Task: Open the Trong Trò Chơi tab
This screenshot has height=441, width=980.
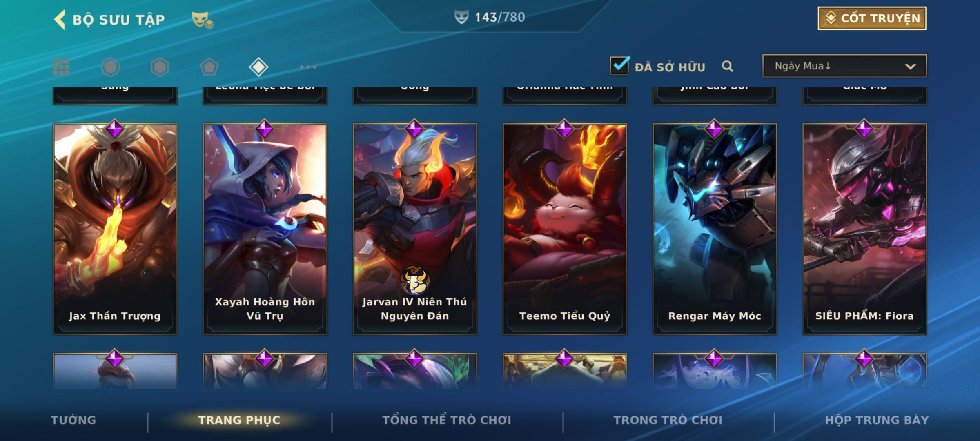Action: [x=668, y=420]
